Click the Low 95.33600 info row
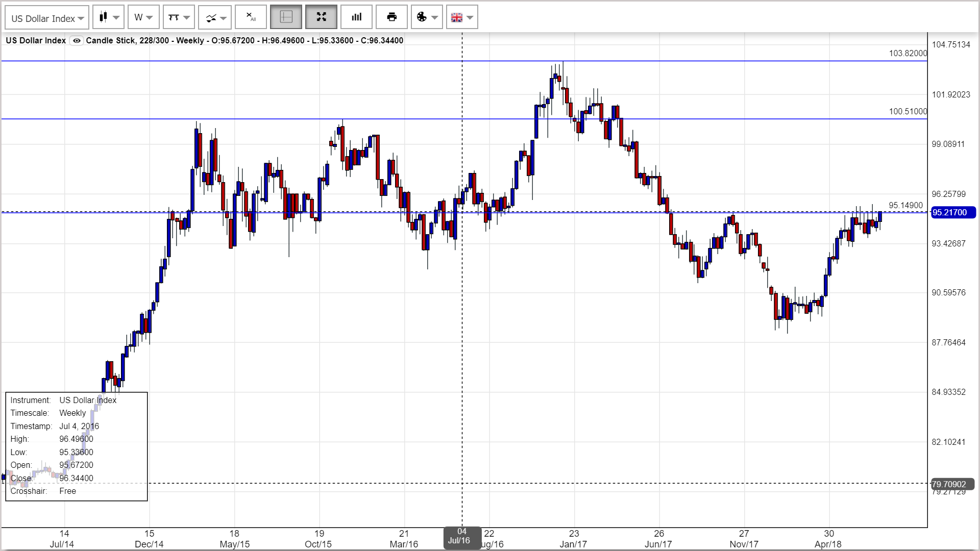 pos(52,452)
